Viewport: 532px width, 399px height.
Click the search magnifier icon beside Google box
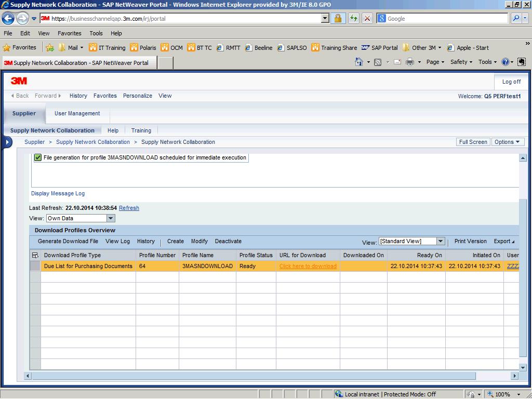pyautogui.click(x=516, y=18)
